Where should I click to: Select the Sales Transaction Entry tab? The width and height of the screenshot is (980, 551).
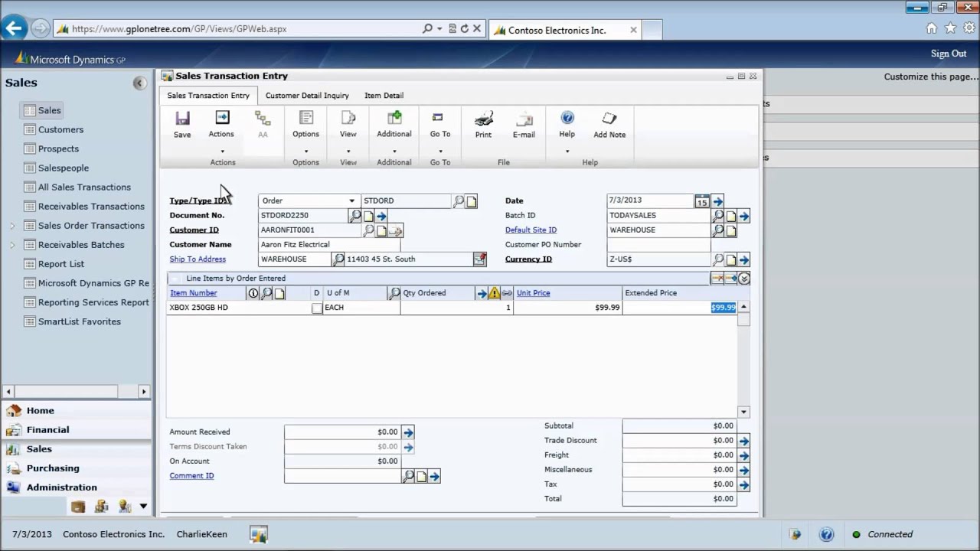[208, 96]
